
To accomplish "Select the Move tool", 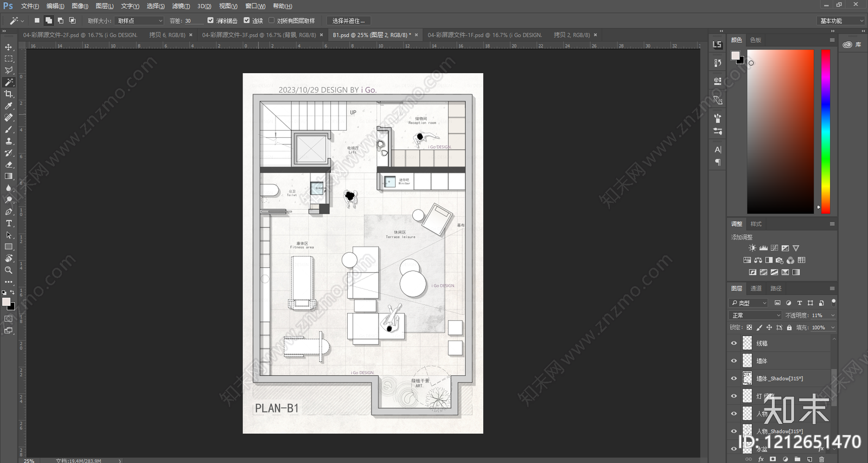I will point(9,47).
